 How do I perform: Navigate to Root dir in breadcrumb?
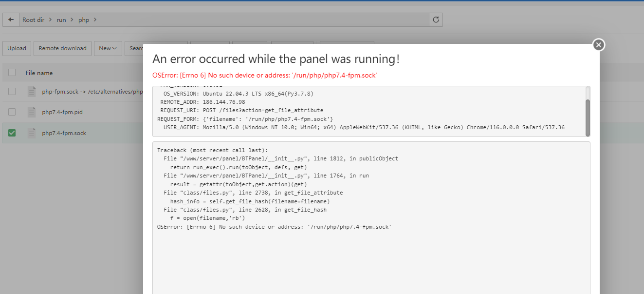pyautogui.click(x=33, y=20)
